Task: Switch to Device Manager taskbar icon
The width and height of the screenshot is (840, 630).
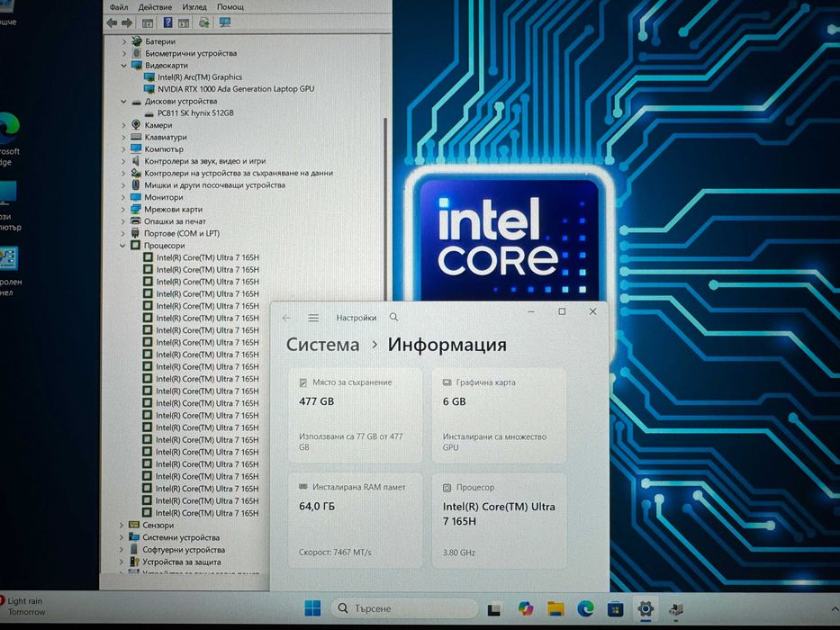Action: [675, 609]
